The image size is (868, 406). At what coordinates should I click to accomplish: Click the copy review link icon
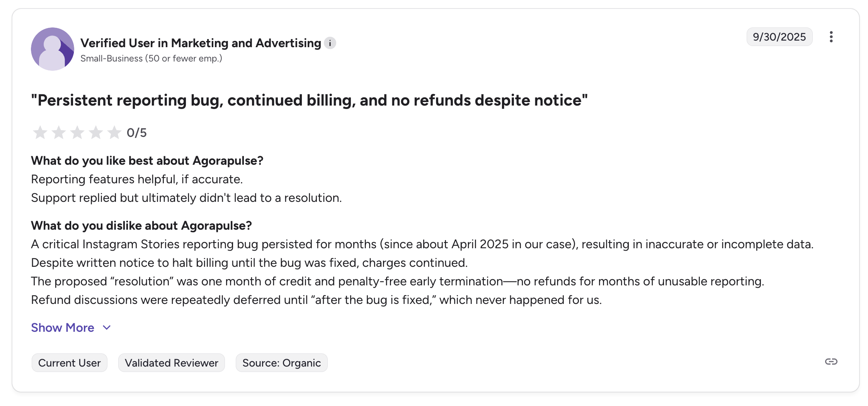point(831,362)
